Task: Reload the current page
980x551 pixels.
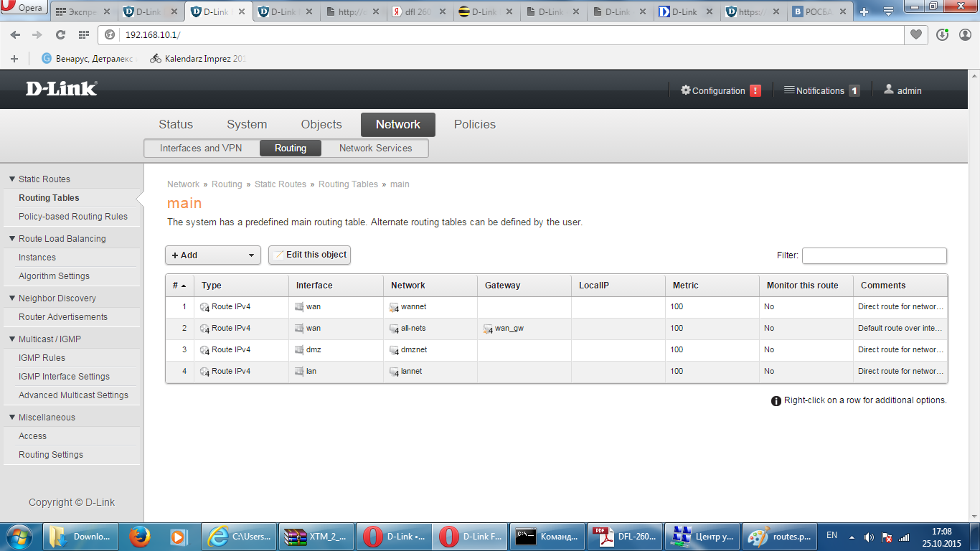Action: 60,35
